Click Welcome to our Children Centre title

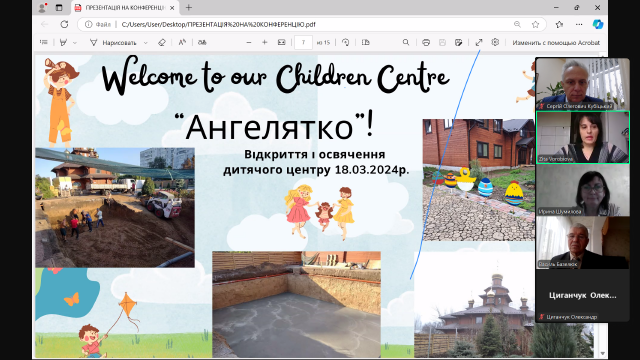[276, 76]
